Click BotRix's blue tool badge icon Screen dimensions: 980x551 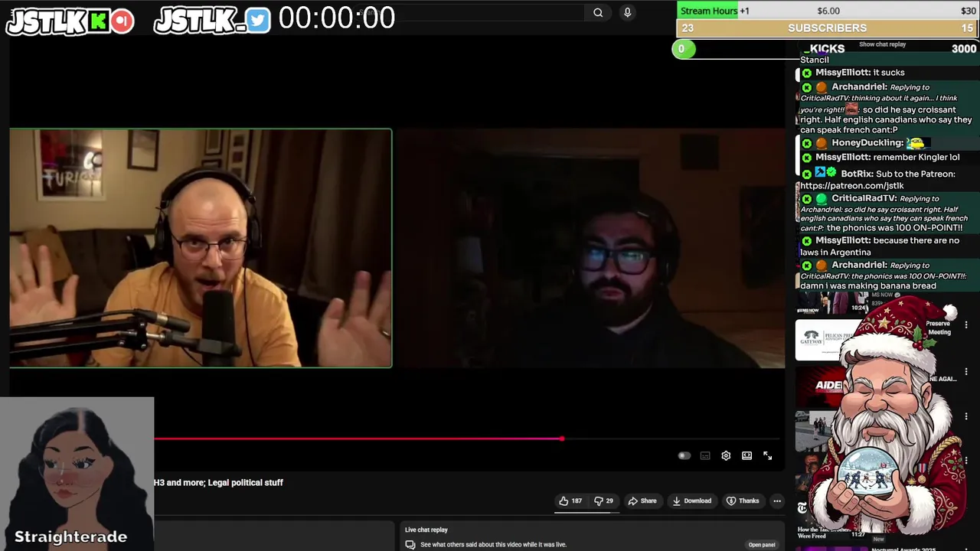click(820, 173)
